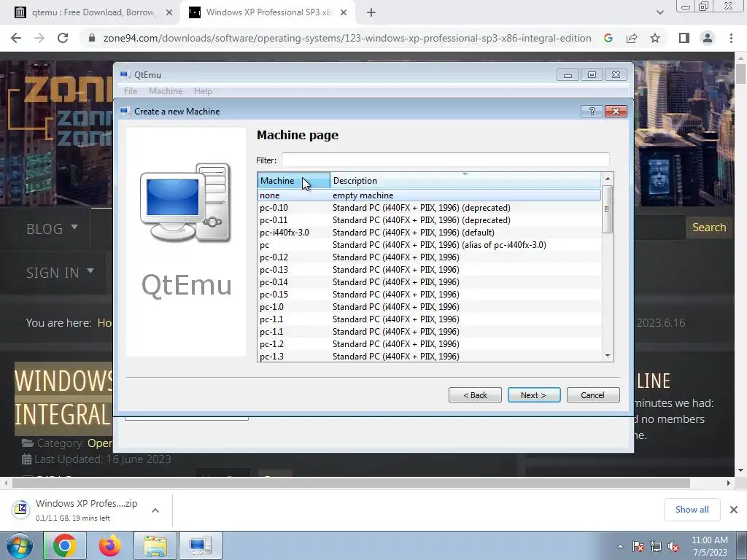
Task: Click the Search button on zone94
Action: click(709, 227)
